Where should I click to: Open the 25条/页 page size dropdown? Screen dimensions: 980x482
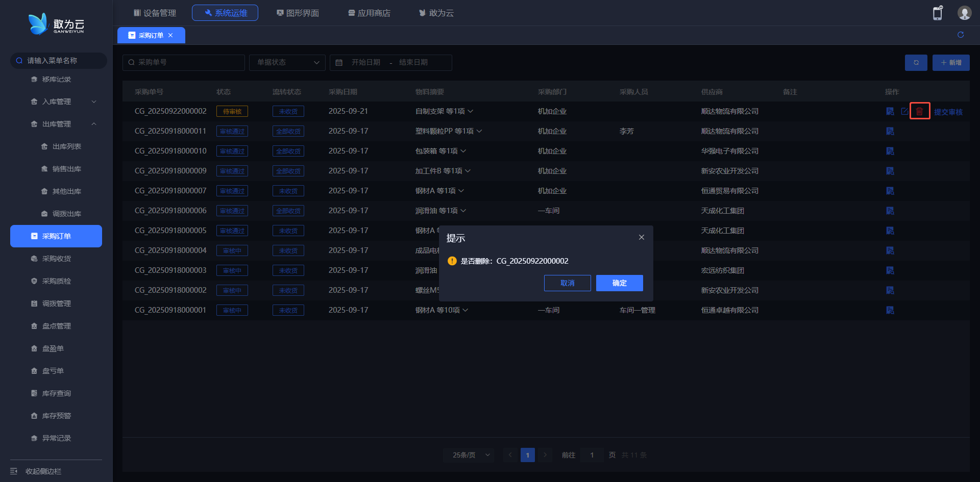point(469,455)
